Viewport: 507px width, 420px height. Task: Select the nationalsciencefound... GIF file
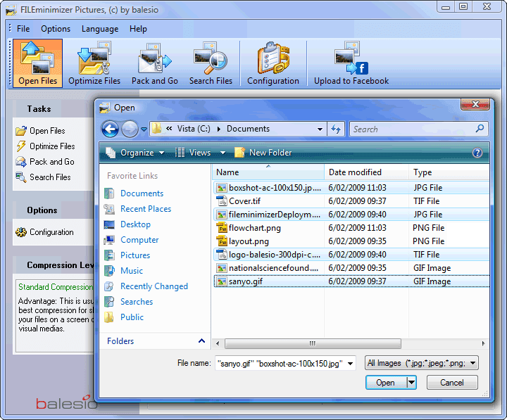click(351, 268)
